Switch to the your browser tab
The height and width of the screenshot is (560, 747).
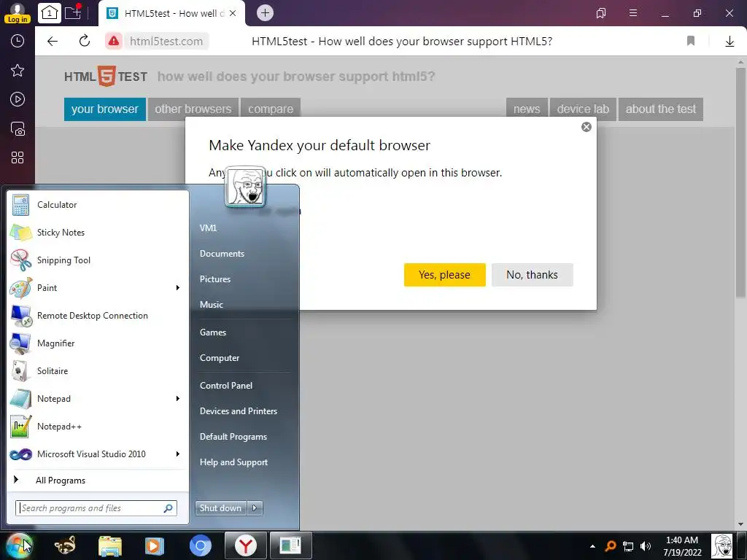pyautogui.click(x=105, y=109)
